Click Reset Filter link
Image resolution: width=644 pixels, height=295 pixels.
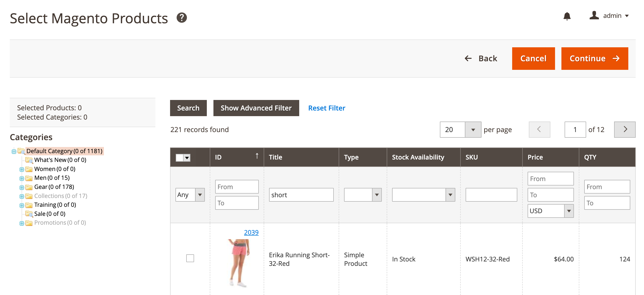[x=326, y=108]
